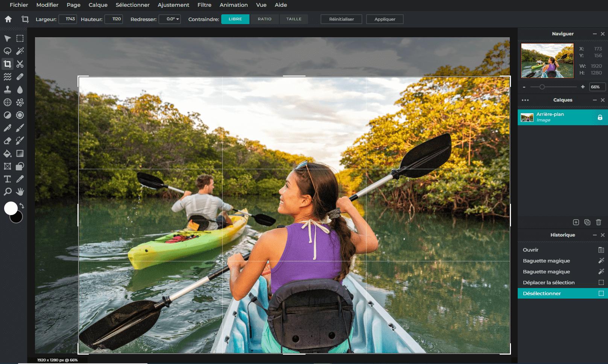Open the Vue menu
608x364 pixels.
click(261, 5)
